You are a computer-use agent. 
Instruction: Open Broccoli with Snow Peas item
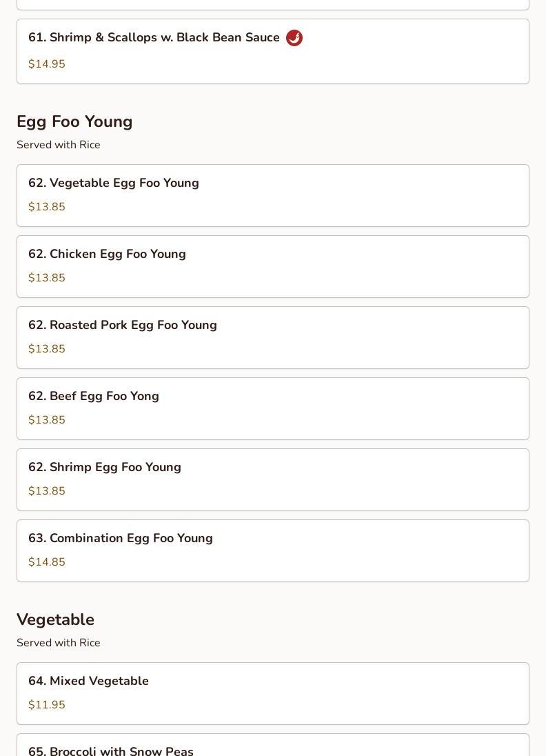tap(111, 749)
